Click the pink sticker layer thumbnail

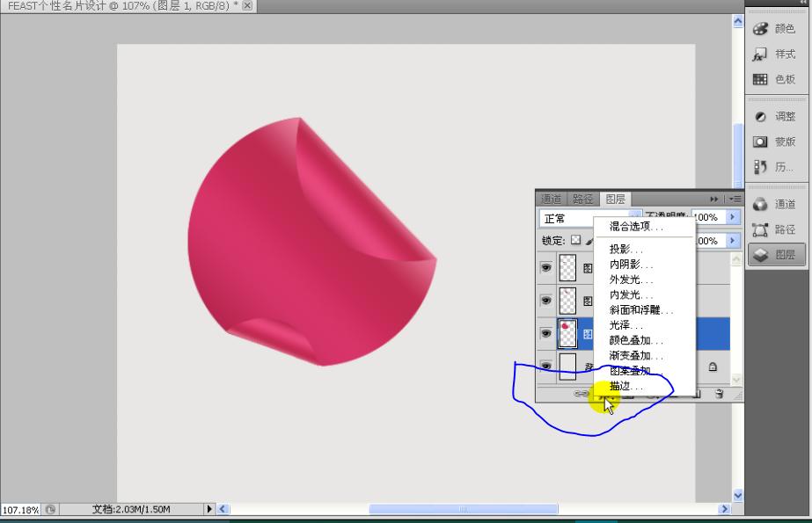click(567, 334)
